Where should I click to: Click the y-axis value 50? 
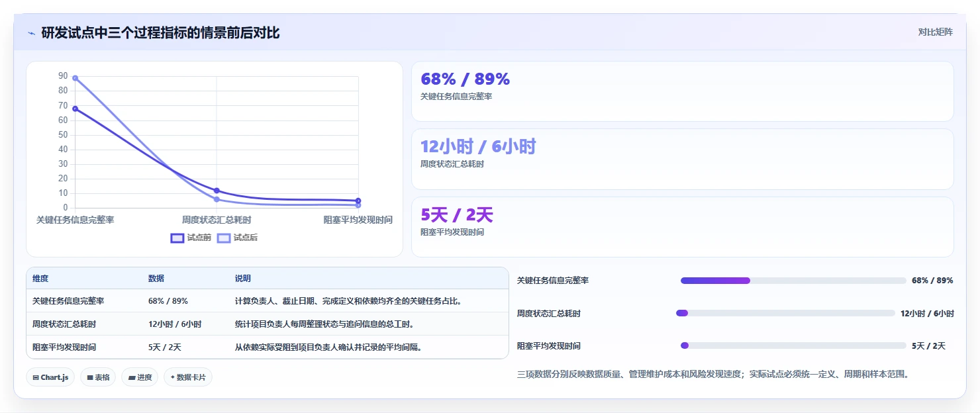pyautogui.click(x=63, y=134)
